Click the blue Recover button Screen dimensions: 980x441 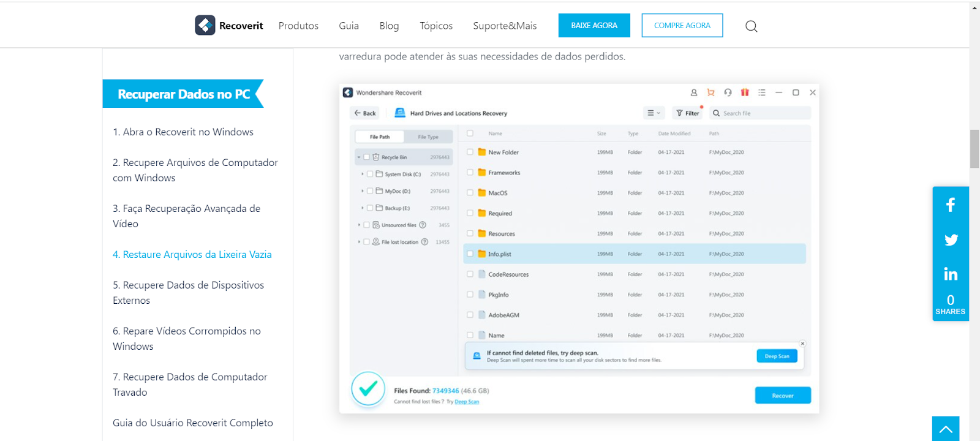[x=783, y=395]
